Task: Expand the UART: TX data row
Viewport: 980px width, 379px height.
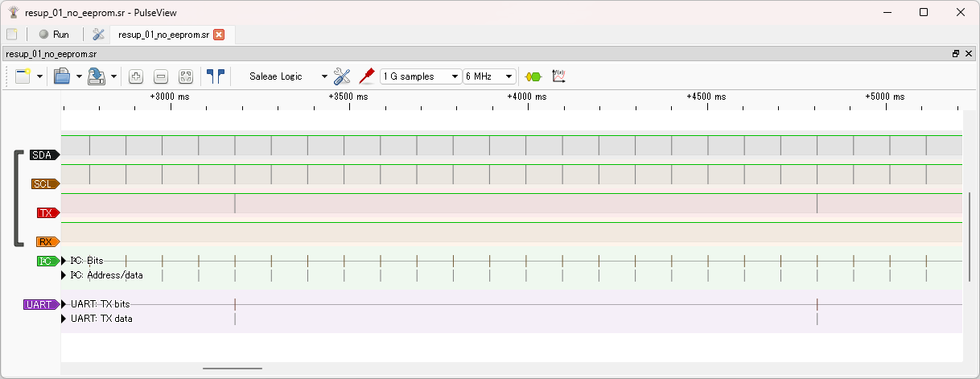Action: tap(65, 318)
